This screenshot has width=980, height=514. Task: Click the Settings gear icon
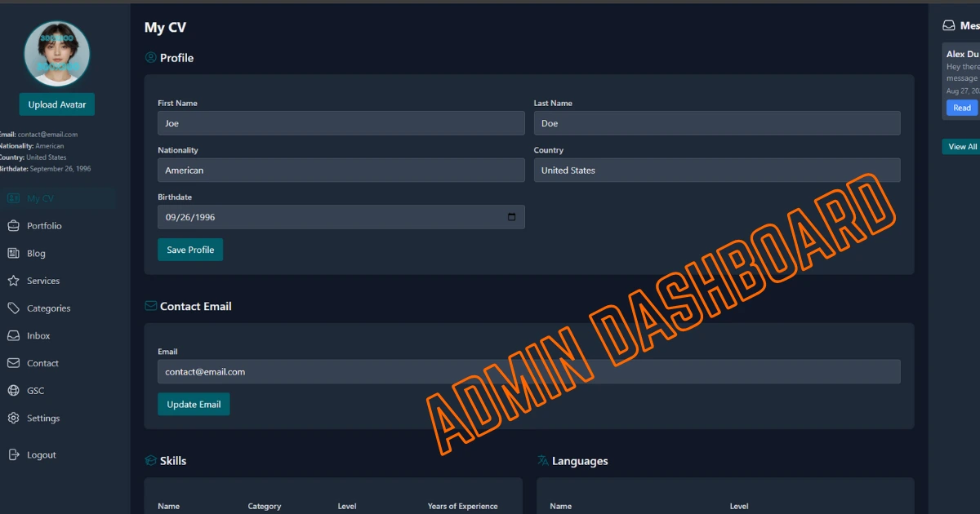click(13, 419)
